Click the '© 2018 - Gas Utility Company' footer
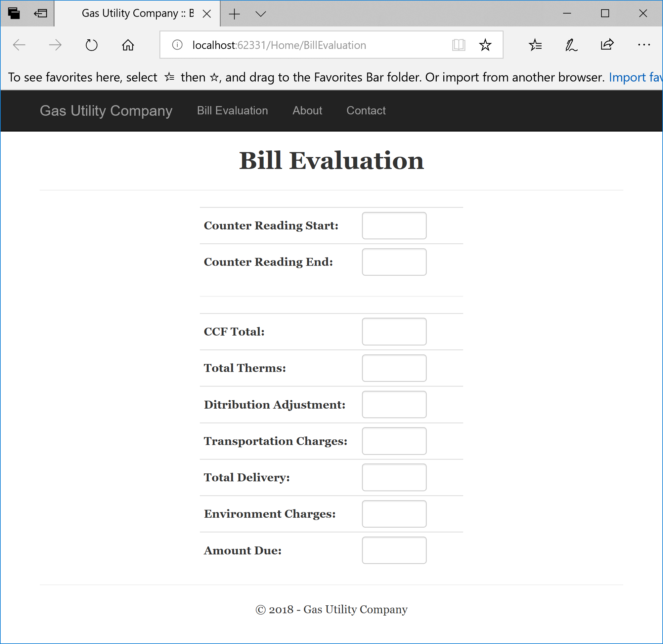The height and width of the screenshot is (644, 663). [331, 610]
